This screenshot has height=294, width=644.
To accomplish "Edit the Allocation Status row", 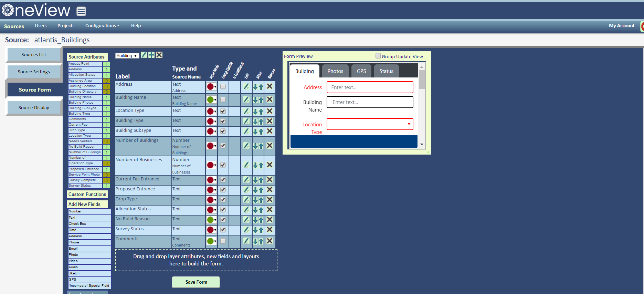I will [246, 210].
